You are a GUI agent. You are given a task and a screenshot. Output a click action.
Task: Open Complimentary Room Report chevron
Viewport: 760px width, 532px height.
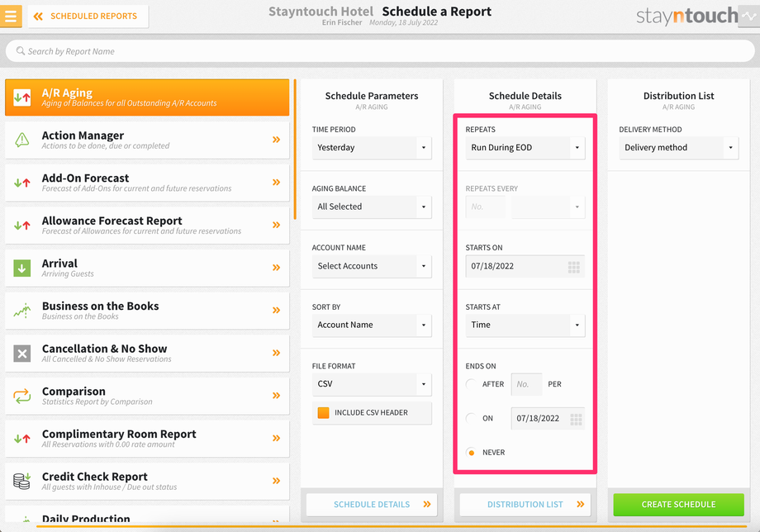pos(276,438)
